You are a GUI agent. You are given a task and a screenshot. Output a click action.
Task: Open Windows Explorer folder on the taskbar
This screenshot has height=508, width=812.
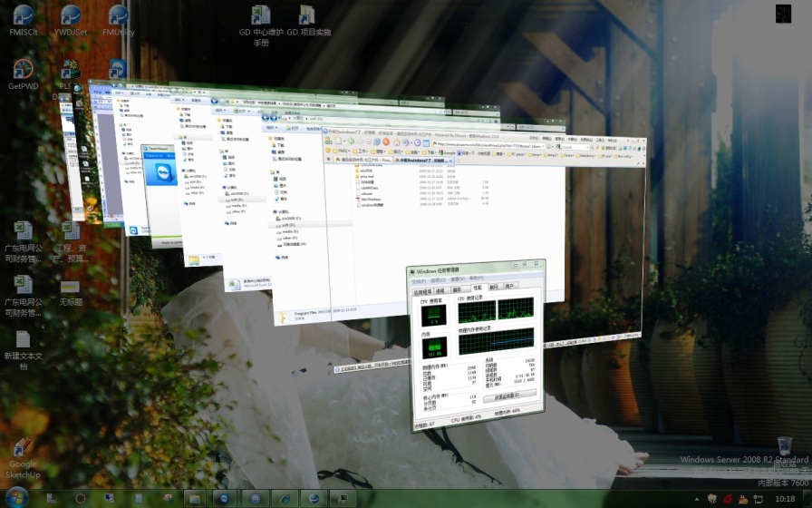click(x=195, y=499)
